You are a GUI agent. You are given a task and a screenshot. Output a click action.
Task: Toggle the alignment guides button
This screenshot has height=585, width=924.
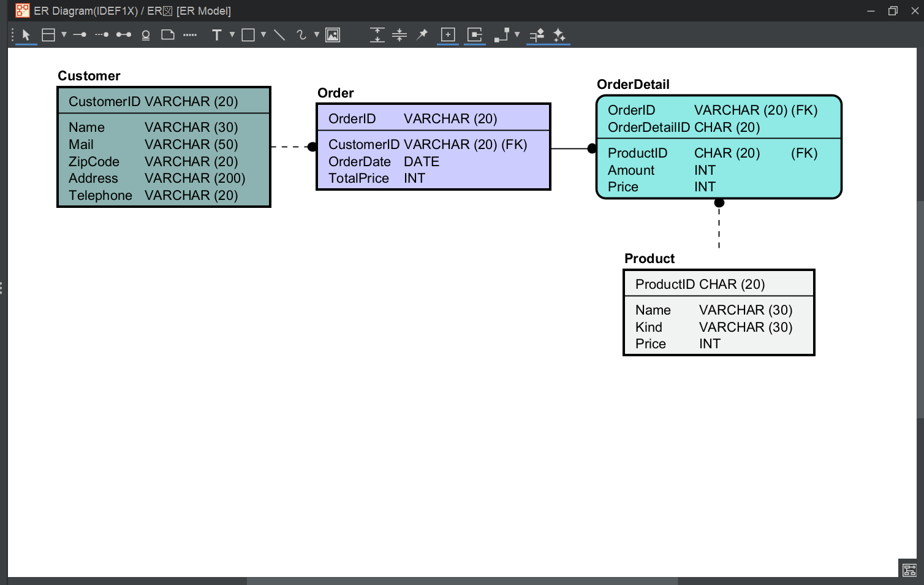point(537,36)
